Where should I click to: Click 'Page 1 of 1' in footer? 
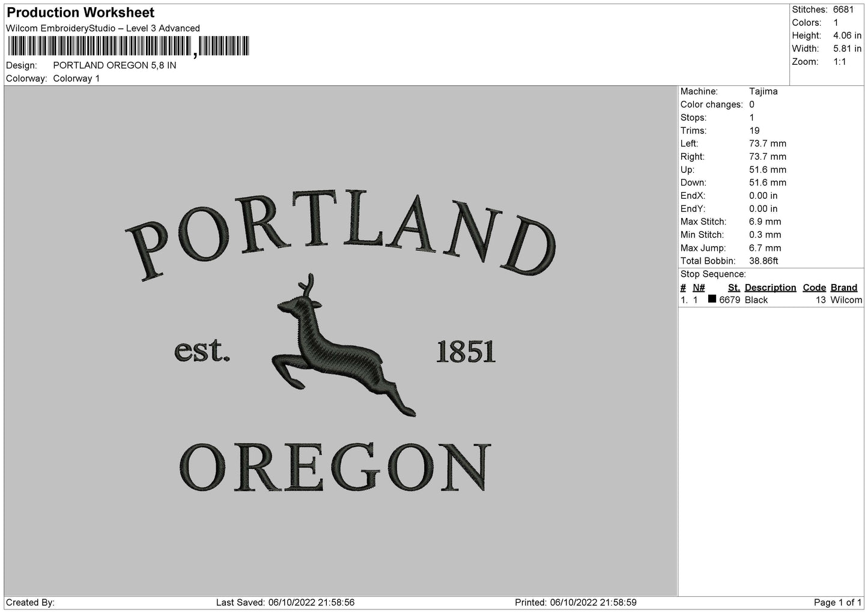[x=838, y=602]
